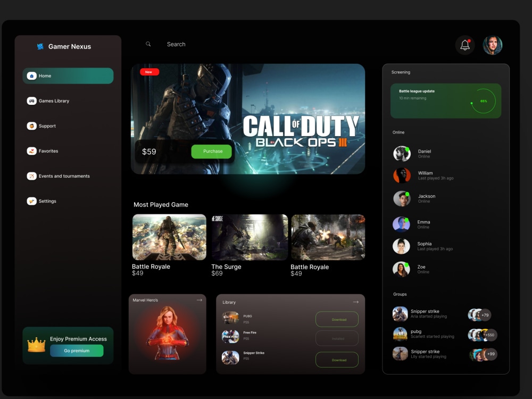Click Most Played Game heading
532x399 pixels.
pos(161,205)
